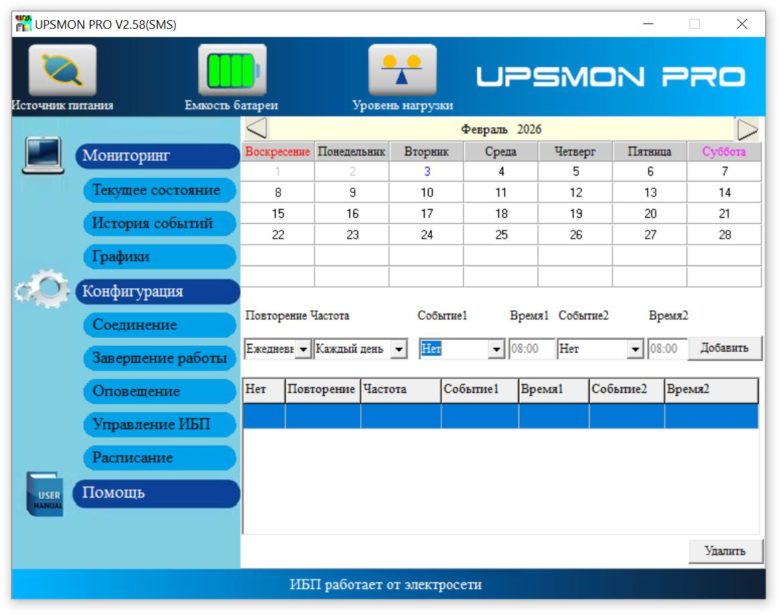This screenshot has height=614, width=780.
Task: Click the Повторение column header
Action: (322, 390)
